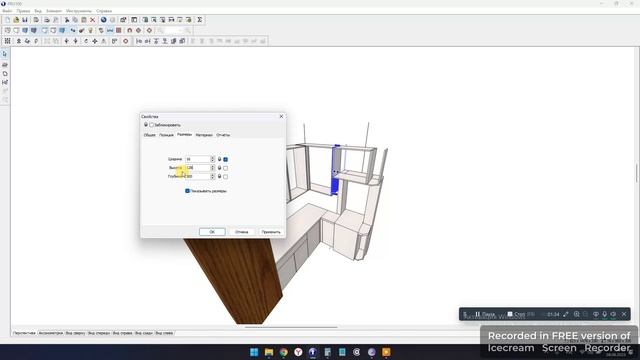Open the Вид menu
Viewport: 640px width, 360px height.
[38, 11]
